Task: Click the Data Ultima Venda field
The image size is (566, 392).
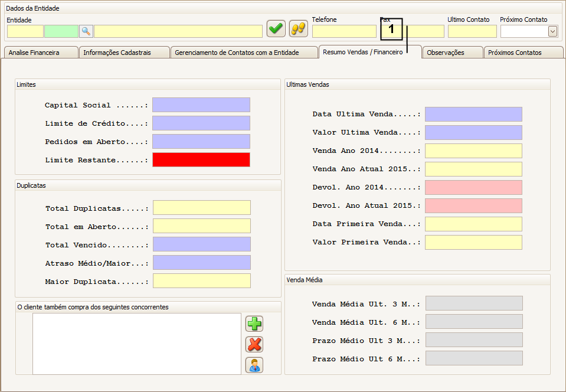Action: (x=473, y=114)
